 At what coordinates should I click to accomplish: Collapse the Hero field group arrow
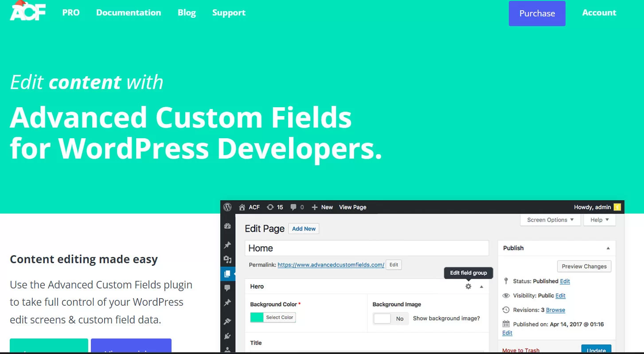[x=482, y=287]
